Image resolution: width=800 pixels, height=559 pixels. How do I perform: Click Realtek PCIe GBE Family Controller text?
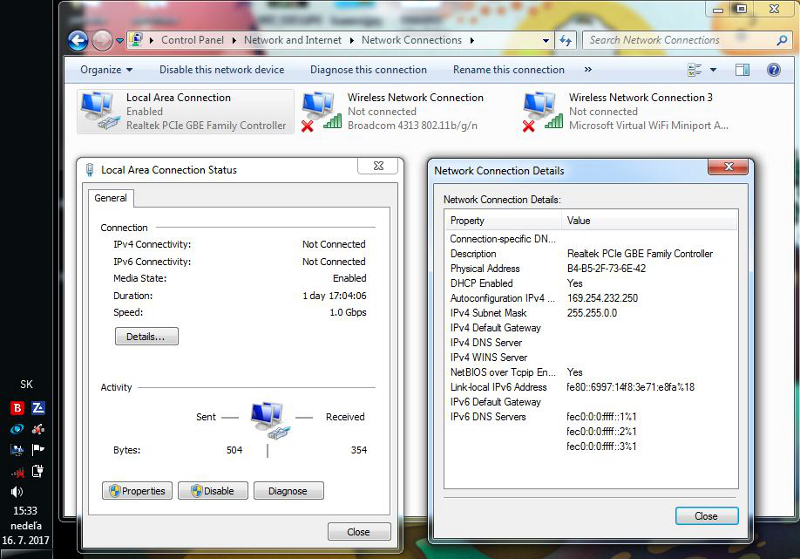click(x=206, y=125)
